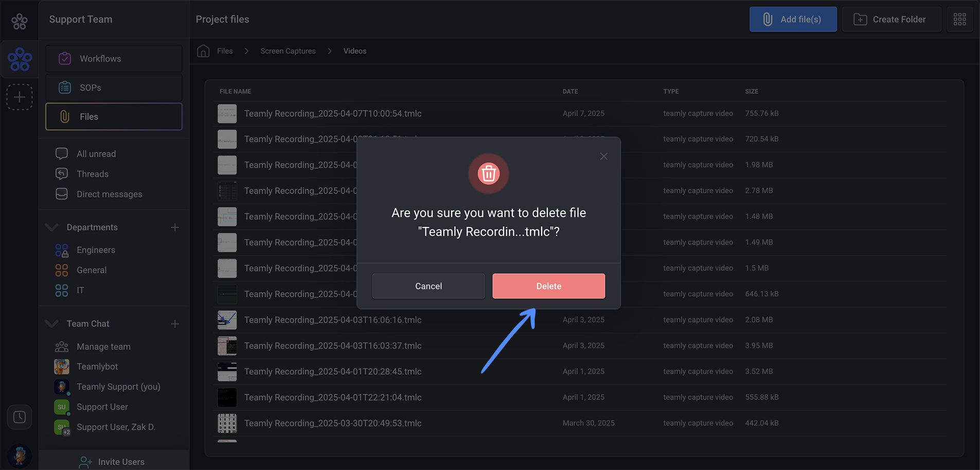980x470 pixels.
Task: Open Teamly Recording_2025-04-07T10:00:54.tmlc file
Action: tap(332, 113)
